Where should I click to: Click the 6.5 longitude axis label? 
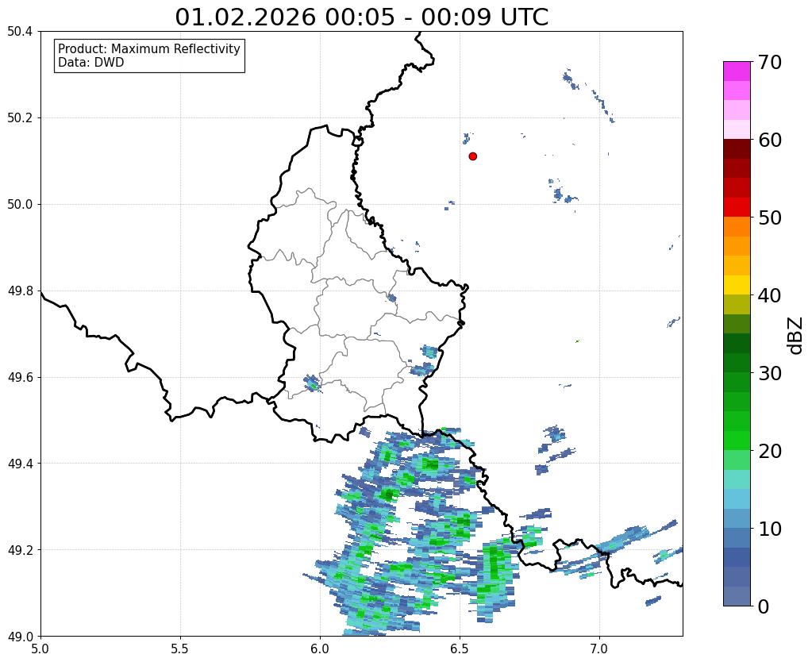(460, 649)
